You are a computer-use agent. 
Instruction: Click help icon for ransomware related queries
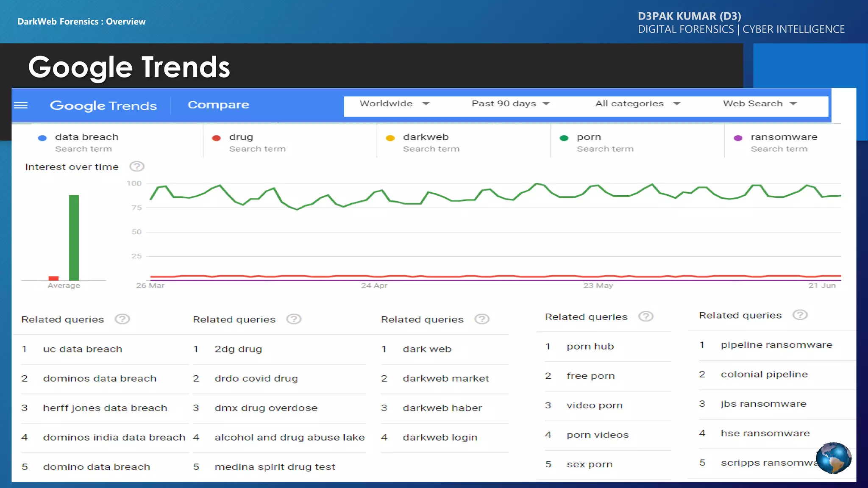coord(800,315)
